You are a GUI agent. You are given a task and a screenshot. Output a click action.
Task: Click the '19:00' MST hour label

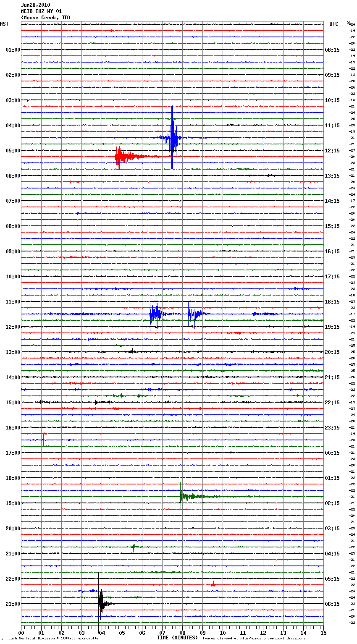point(13,503)
